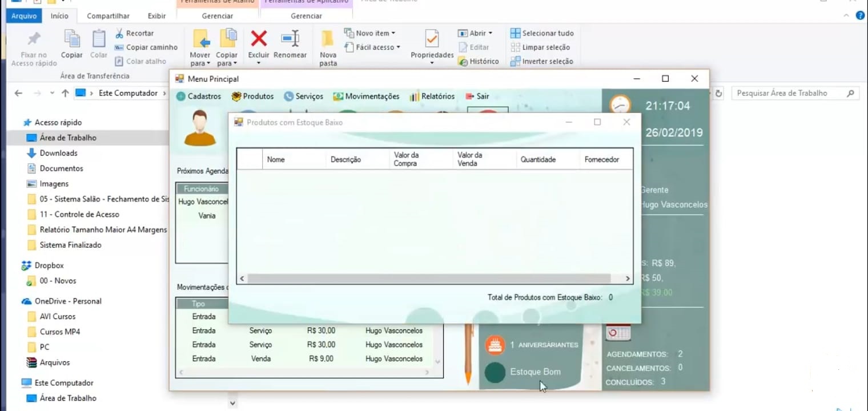Select Dropbox in the navigation pane

click(49, 265)
